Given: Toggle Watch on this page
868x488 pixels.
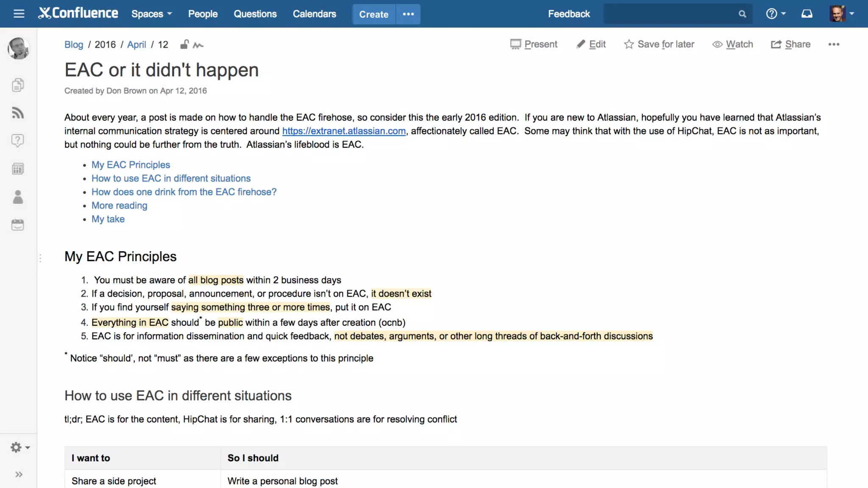Looking at the screenshot, I should [733, 44].
